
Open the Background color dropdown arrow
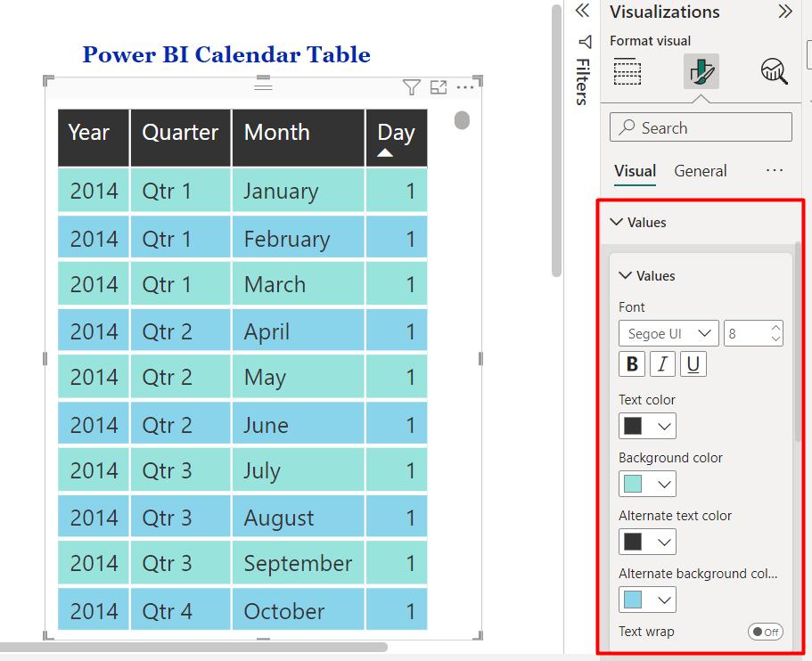664,485
